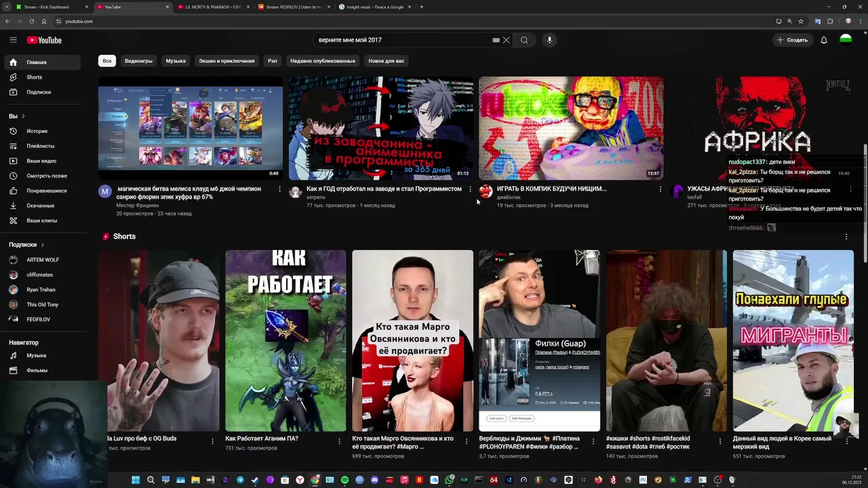Open Ваши видео in sidebar

click(42, 161)
